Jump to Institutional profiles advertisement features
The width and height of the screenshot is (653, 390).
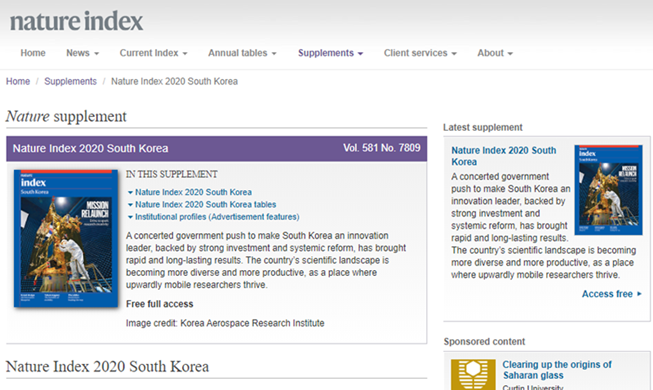tap(217, 217)
